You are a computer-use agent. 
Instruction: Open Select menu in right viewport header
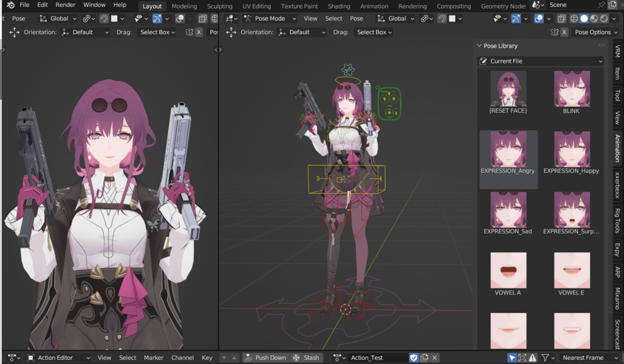tap(333, 18)
